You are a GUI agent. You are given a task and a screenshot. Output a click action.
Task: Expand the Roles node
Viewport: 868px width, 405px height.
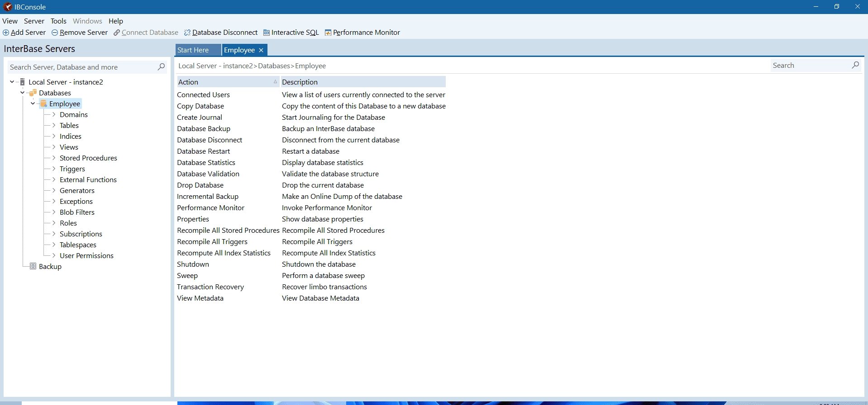54,223
